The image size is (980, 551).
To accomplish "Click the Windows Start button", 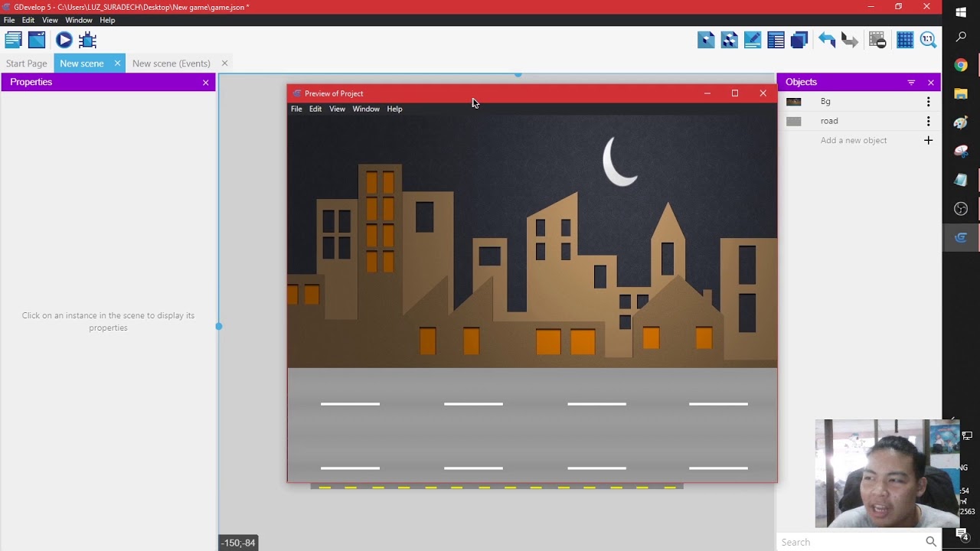I will 961,12.
